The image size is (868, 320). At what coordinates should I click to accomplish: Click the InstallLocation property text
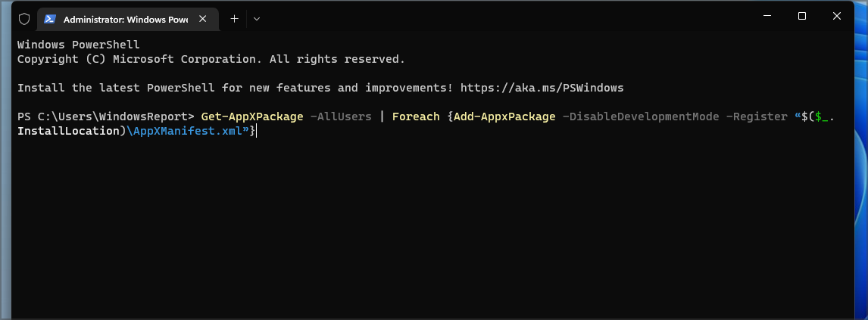click(68, 131)
